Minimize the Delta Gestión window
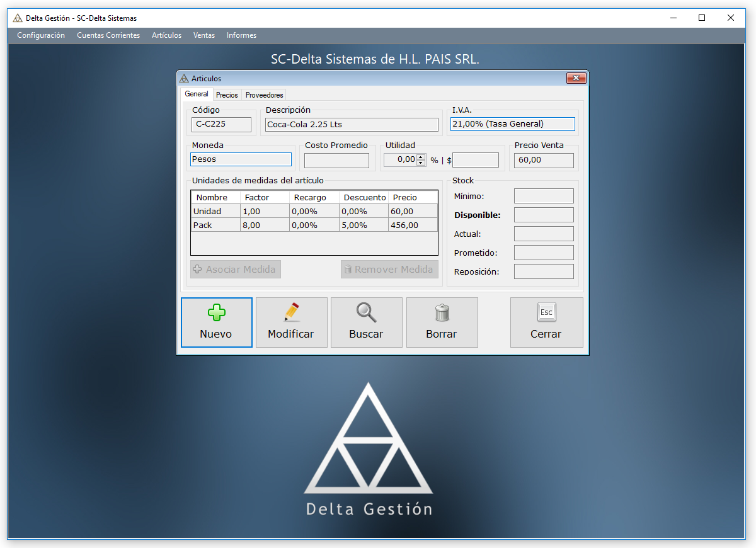Screen dimensions: 756x548 click(673, 18)
